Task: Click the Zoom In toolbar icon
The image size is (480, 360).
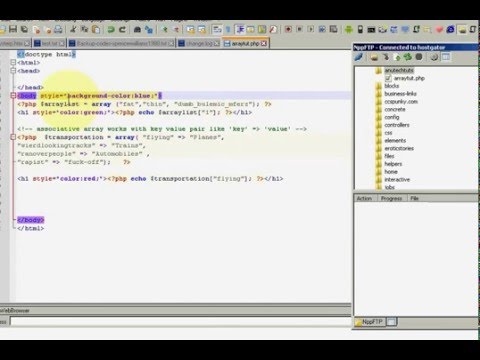Action: click(165, 30)
